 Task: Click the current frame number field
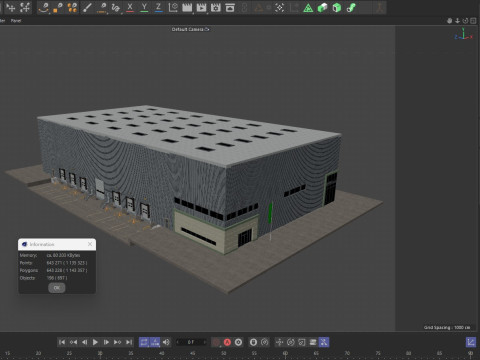(191, 342)
